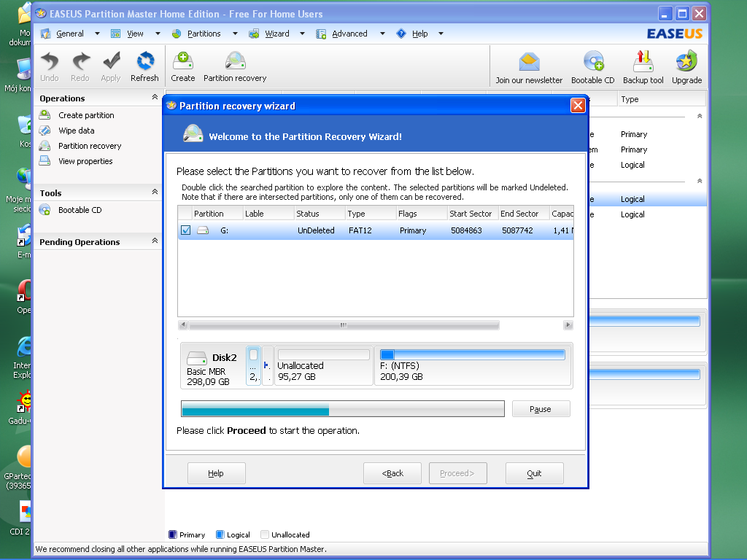Open the View menu
747x560 pixels.
[x=135, y=34]
